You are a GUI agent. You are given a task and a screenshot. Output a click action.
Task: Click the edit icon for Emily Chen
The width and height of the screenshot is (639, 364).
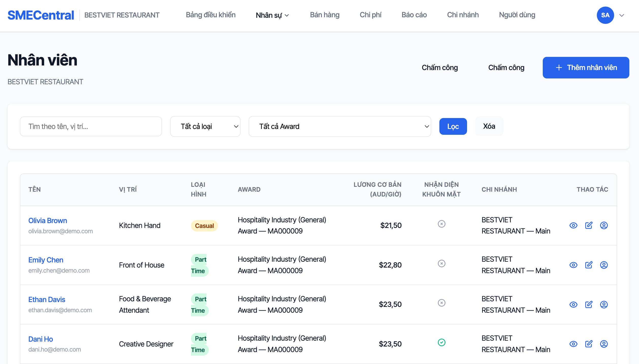[588, 265]
